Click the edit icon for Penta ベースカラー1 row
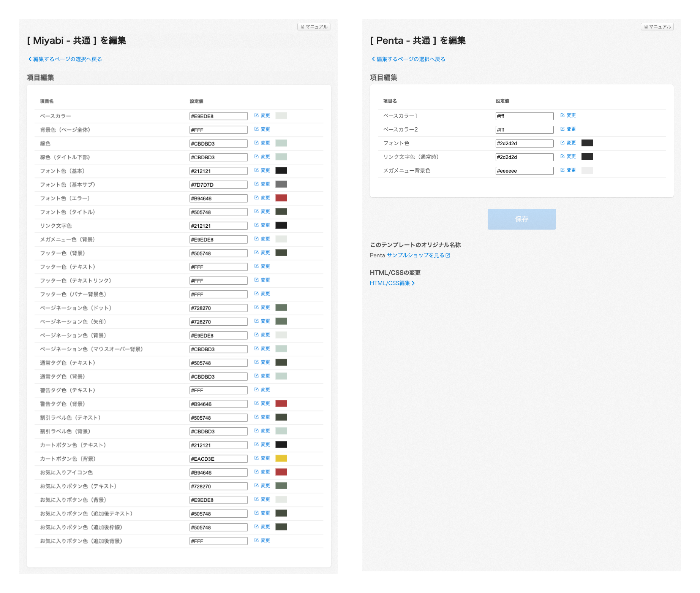 [563, 115]
